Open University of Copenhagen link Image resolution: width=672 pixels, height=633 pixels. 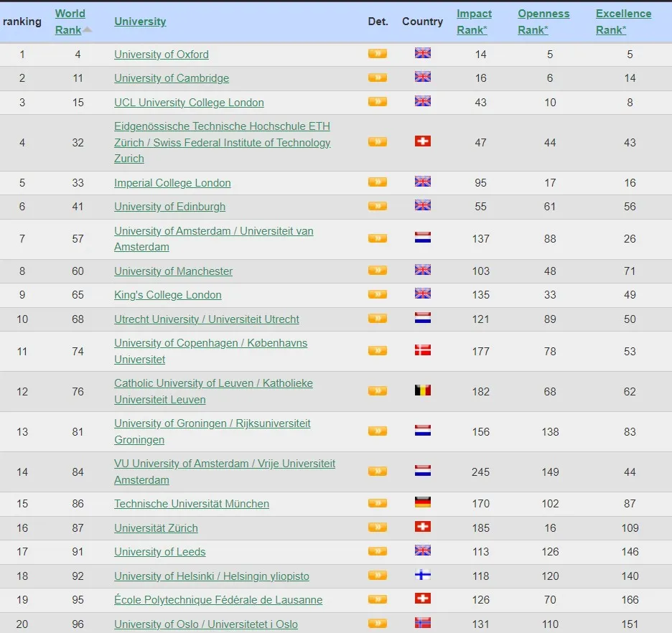click(x=210, y=351)
